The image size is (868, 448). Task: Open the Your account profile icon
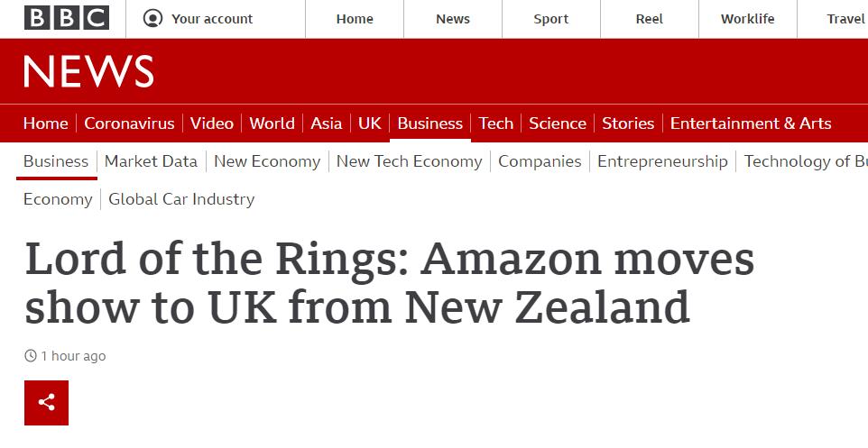click(153, 19)
